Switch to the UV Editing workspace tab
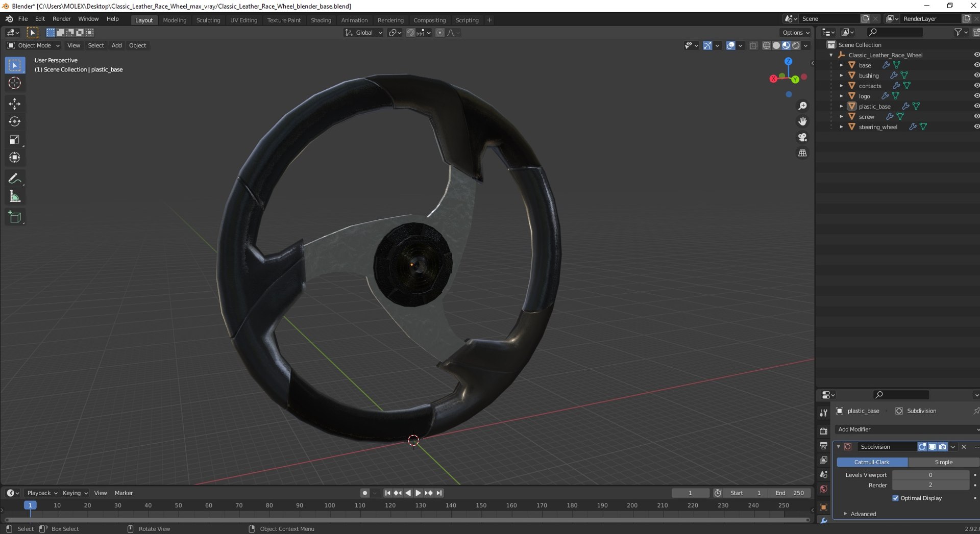The image size is (980, 534). 243,20
